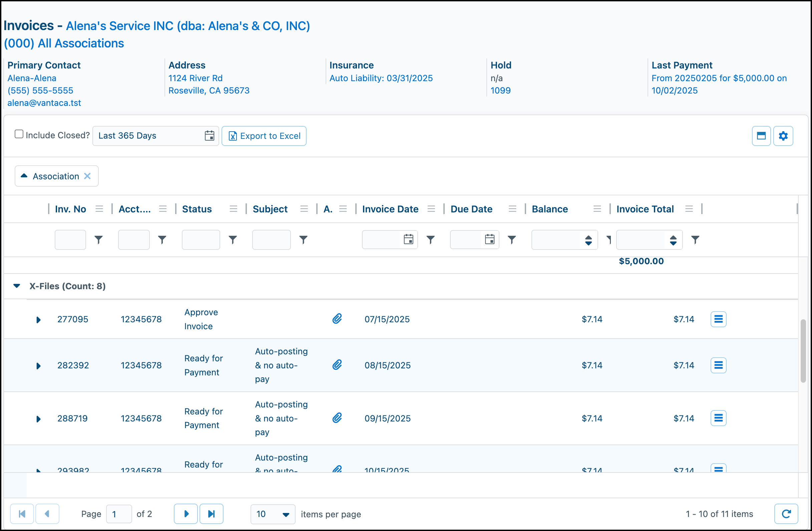812x531 pixels.
Task: Open the grid settings gear icon
Action: point(783,136)
